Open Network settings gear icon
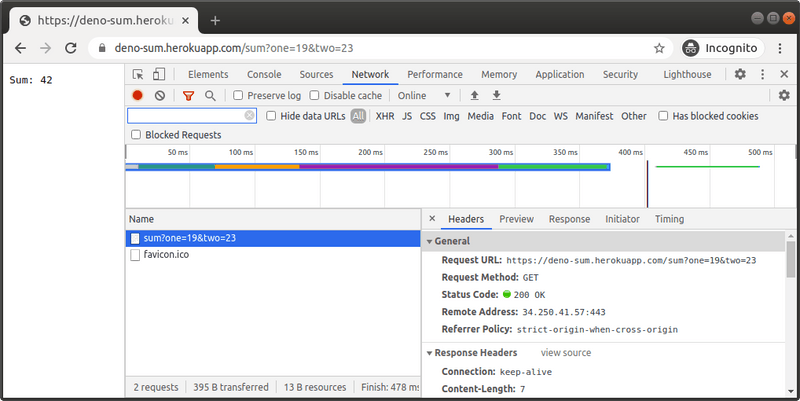Image resolution: width=800 pixels, height=401 pixels. point(784,95)
